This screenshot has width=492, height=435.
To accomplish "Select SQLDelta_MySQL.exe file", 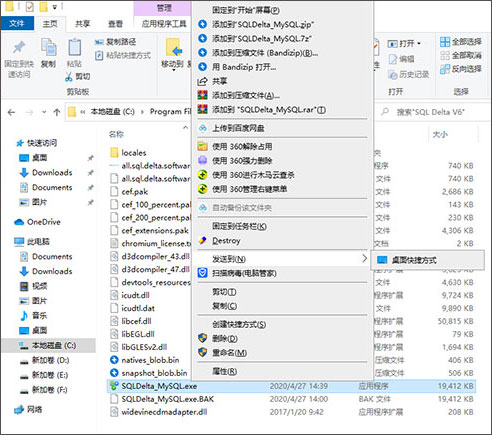I will tap(291, 386).
